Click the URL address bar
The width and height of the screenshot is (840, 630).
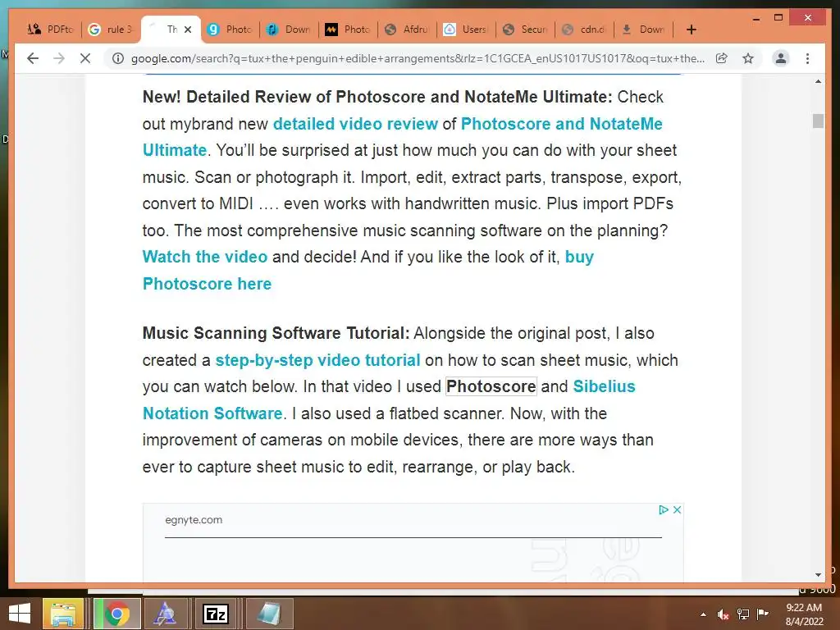[418, 58]
